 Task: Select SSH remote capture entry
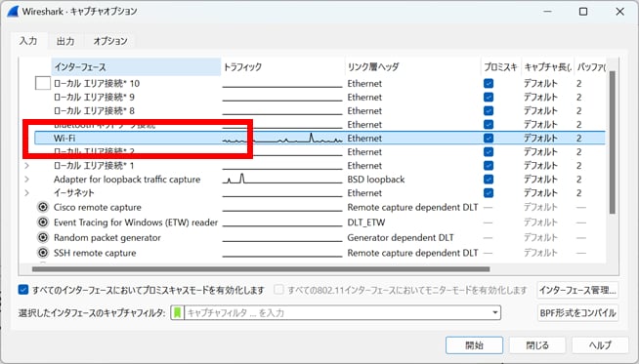pos(95,253)
